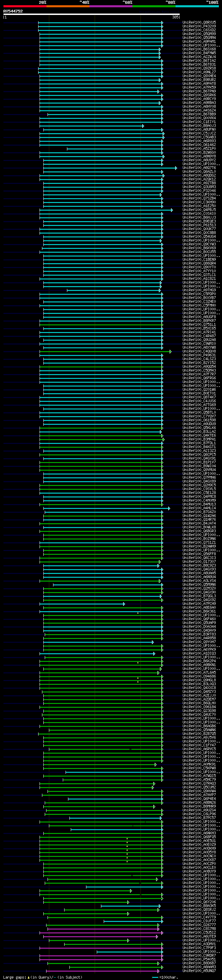Click UniRef100_A8N9Y8 label
The width and height of the screenshot is (222, 980).
pyautogui.click(x=199, y=156)
